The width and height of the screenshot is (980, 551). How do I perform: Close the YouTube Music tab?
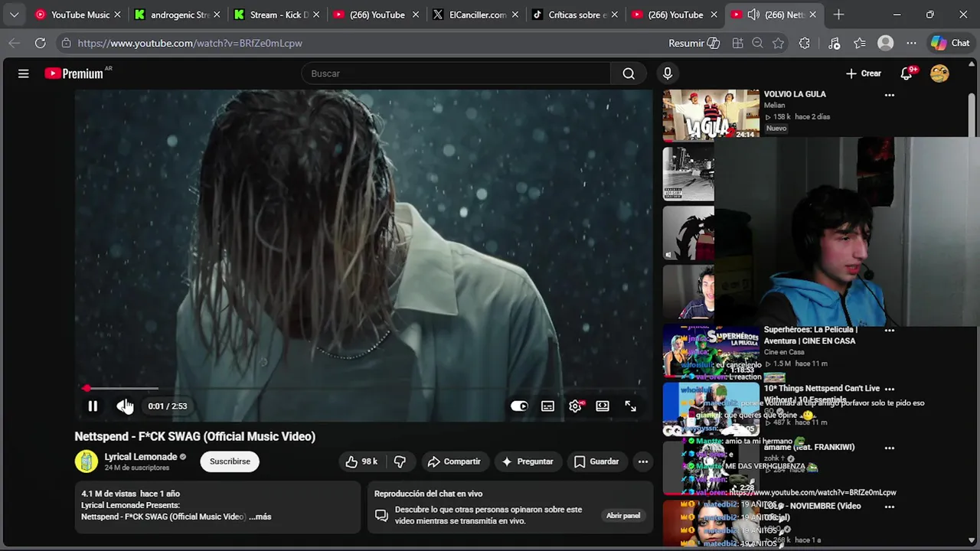tap(117, 15)
